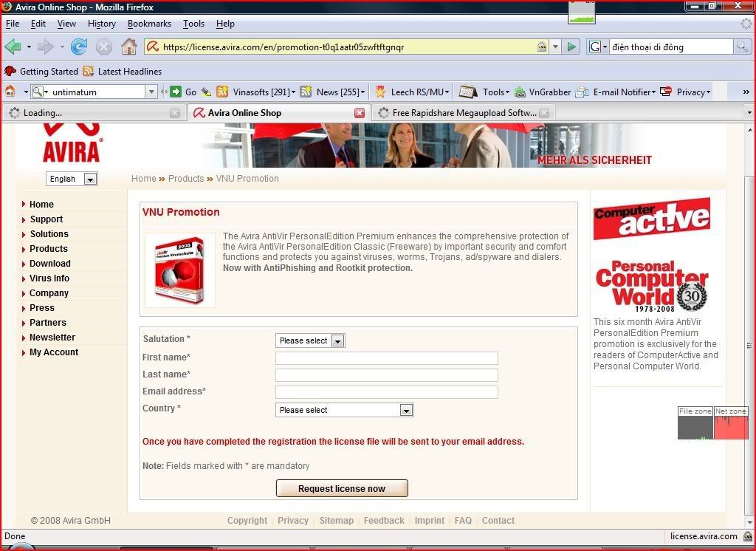This screenshot has width=756, height=551.
Task: Click the VnGrabber icon
Action: (520, 92)
